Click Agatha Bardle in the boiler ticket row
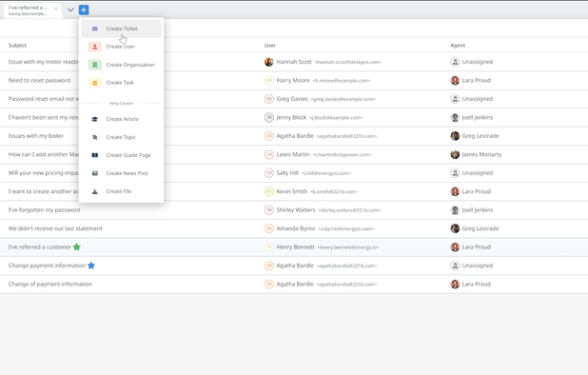Image resolution: width=588 pixels, height=375 pixels. [x=295, y=136]
